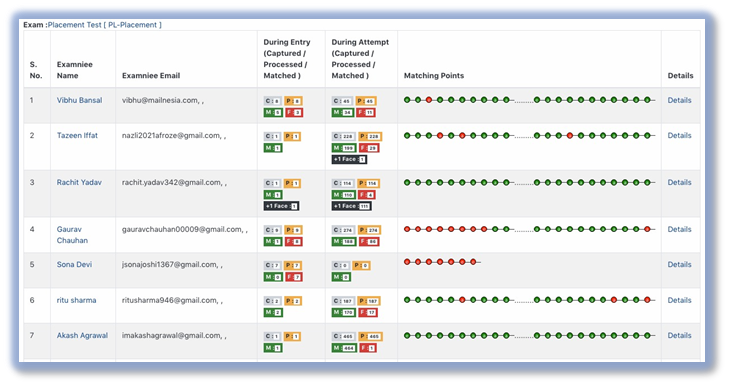Open the Sona Devi examinee link
The height and width of the screenshot is (390, 733).
tap(74, 264)
